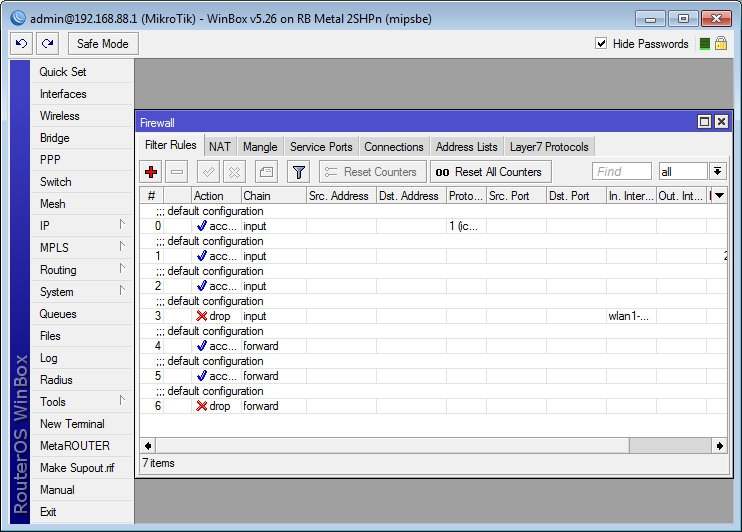
Task: Click the WinBox logo in title bar
Action: tap(18, 18)
